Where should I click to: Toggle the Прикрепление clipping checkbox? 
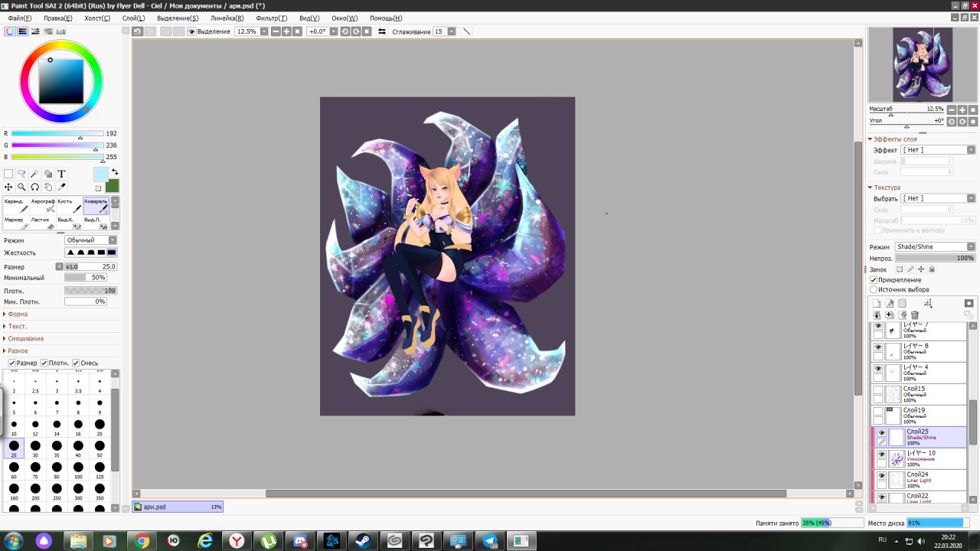pyautogui.click(x=874, y=280)
